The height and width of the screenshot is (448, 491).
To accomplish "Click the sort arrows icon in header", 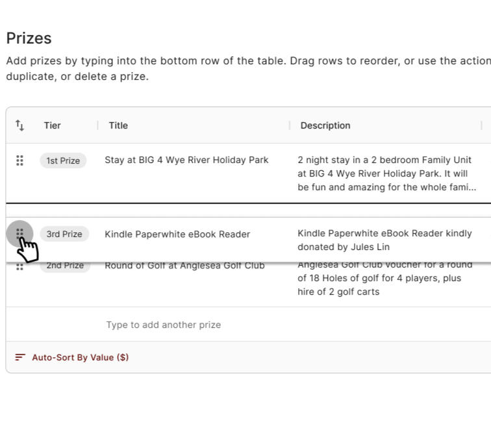I will [x=19, y=125].
